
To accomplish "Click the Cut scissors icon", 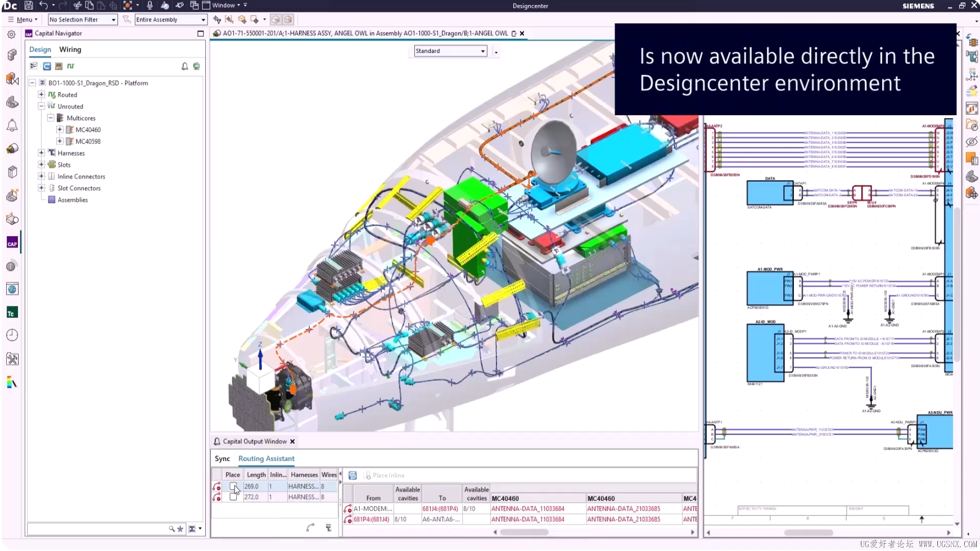I will [x=78, y=6].
